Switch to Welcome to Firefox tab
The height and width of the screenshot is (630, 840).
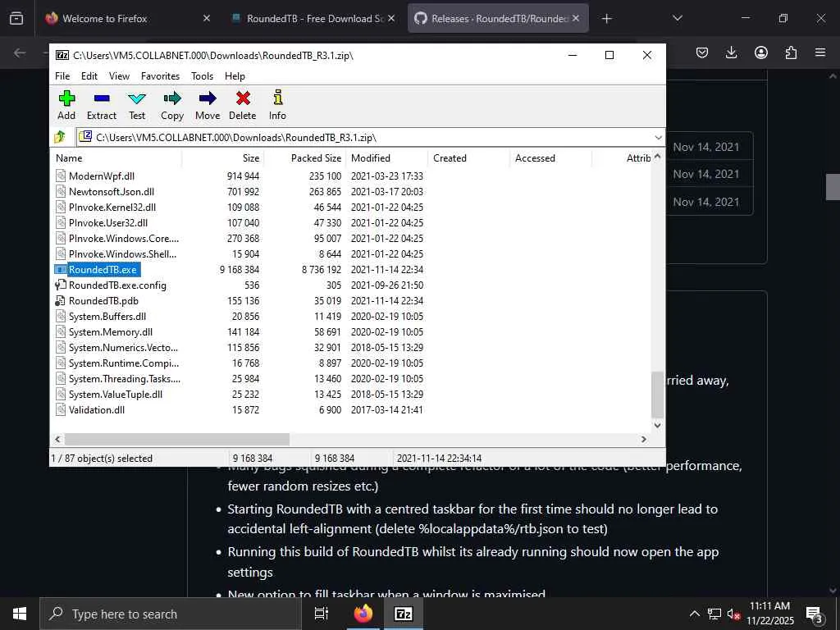126,19
